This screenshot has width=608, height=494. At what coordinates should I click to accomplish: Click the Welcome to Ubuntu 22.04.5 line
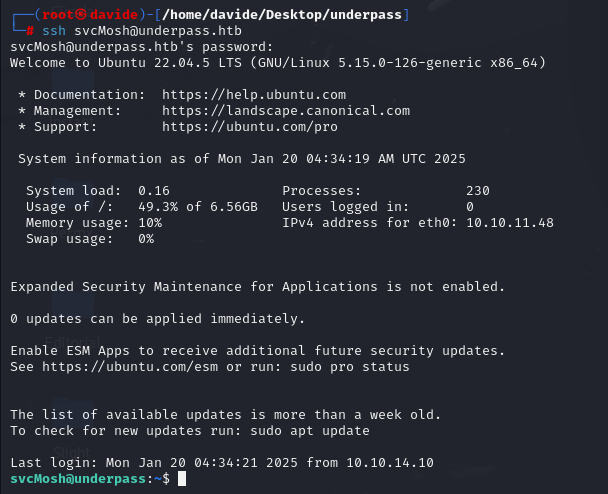click(278, 62)
